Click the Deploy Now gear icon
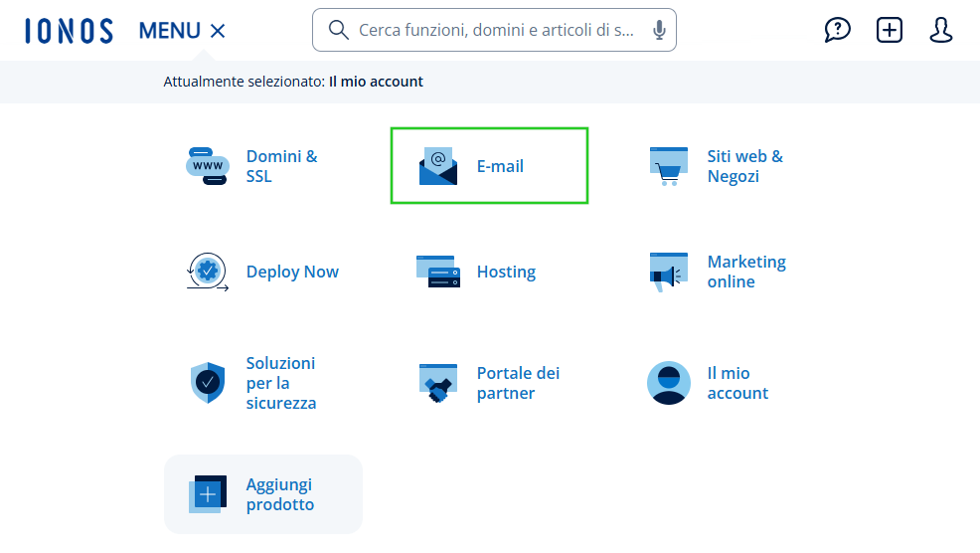 [208, 272]
